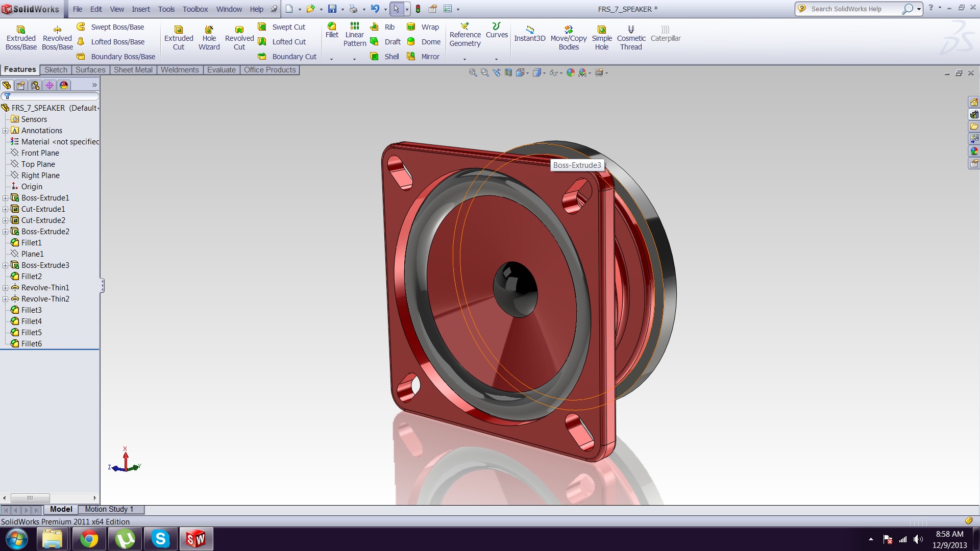
Task: Select the Simple Hole tool
Action: (602, 38)
